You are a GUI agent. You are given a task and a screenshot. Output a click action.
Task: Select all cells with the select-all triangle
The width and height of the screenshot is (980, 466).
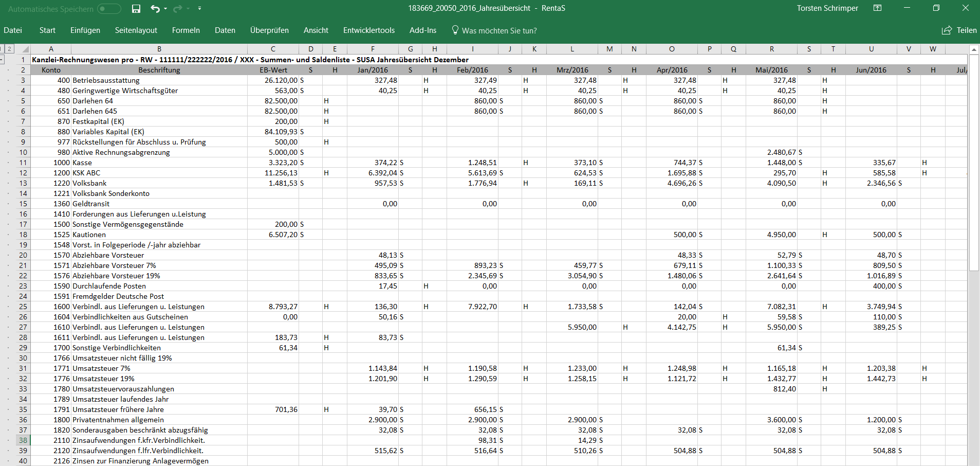(25, 49)
